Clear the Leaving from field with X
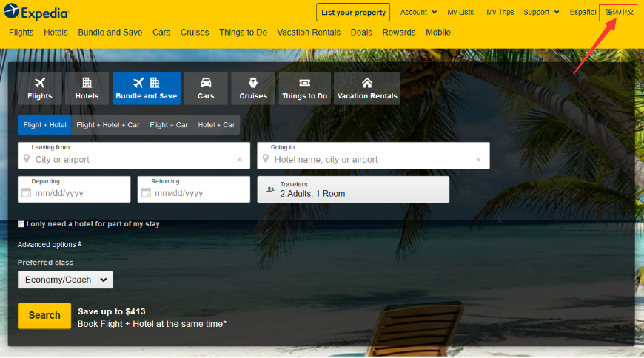The width and height of the screenshot is (644, 358). point(239,160)
